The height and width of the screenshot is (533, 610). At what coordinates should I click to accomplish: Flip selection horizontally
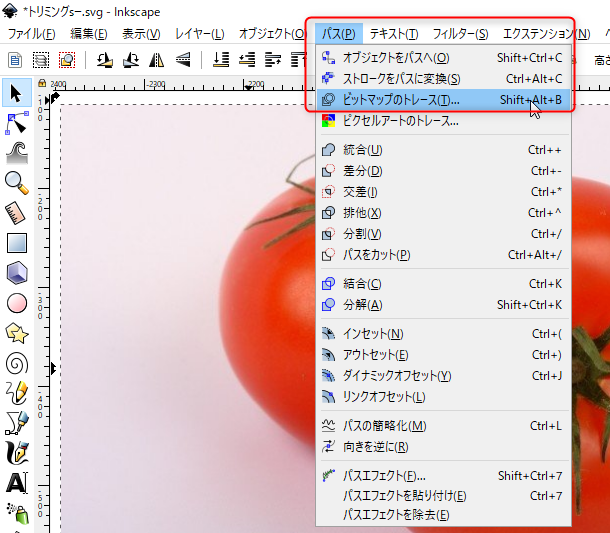156,60
